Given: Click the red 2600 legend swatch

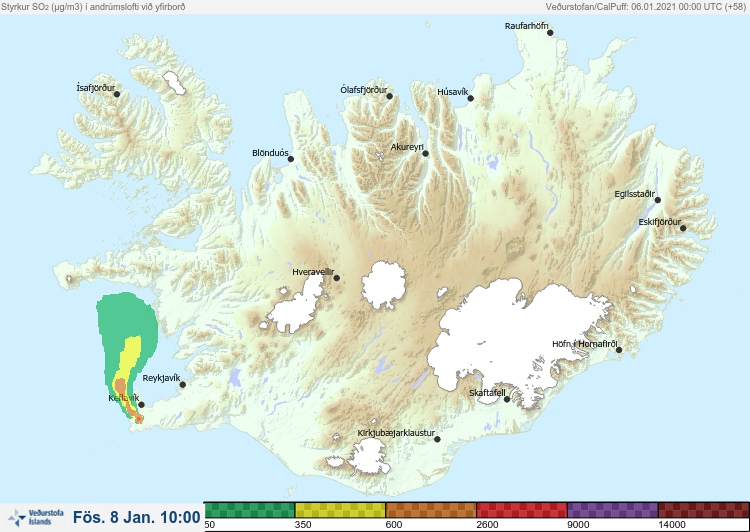Looking at the screenshot, I should pyautogui.click(x=522, y=510).
